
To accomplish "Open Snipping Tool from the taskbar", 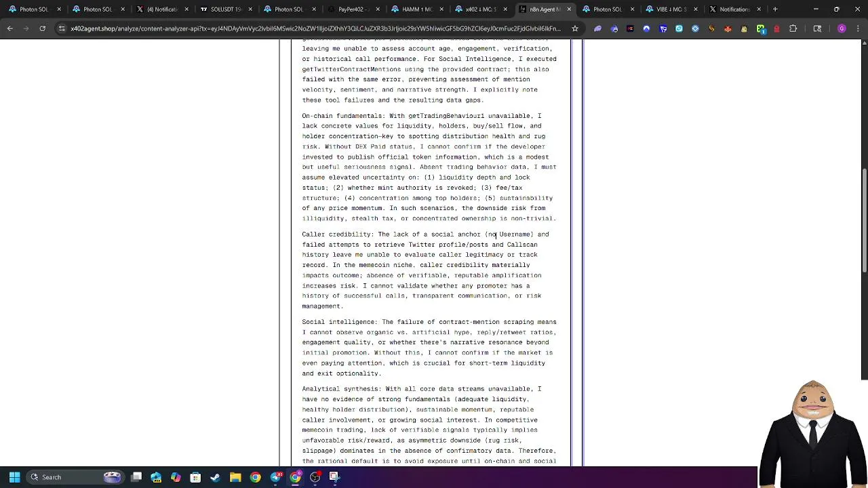I will (335, 477).
